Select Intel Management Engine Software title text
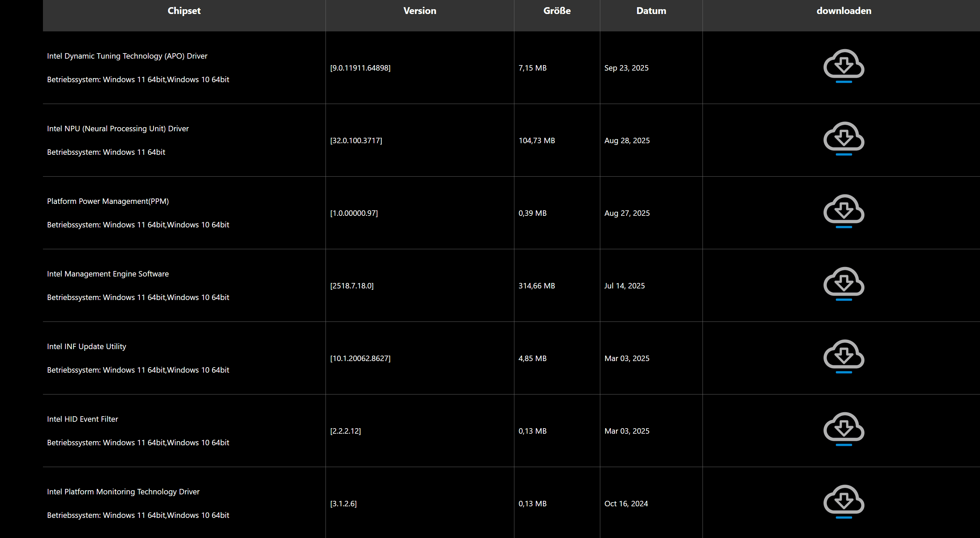Image resolution: width=980 pixels, height=538 pixels. click(108, 274)
